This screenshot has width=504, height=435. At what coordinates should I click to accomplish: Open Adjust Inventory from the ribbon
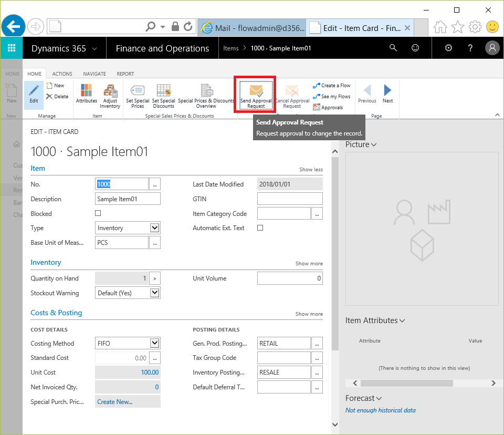tap(110, 96)
